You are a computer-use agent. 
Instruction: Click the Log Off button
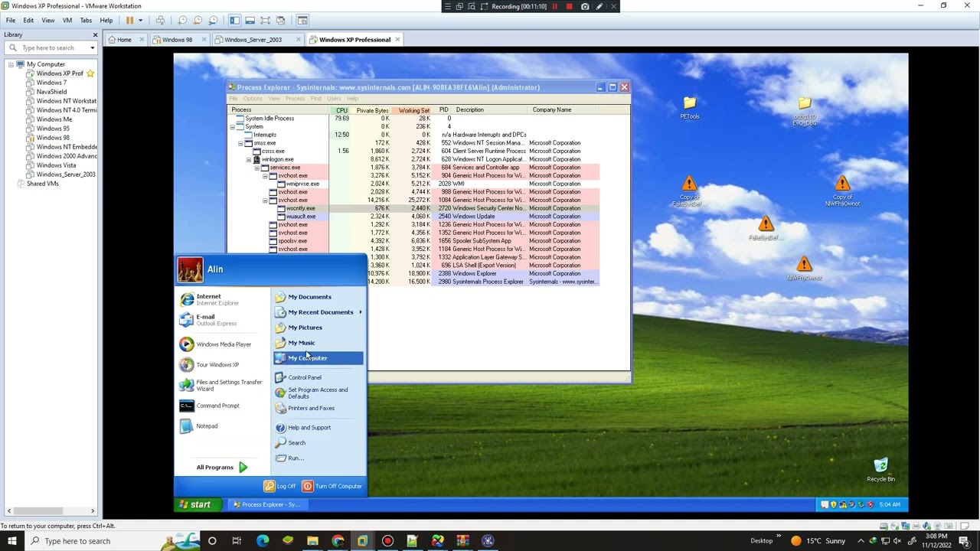279,486
